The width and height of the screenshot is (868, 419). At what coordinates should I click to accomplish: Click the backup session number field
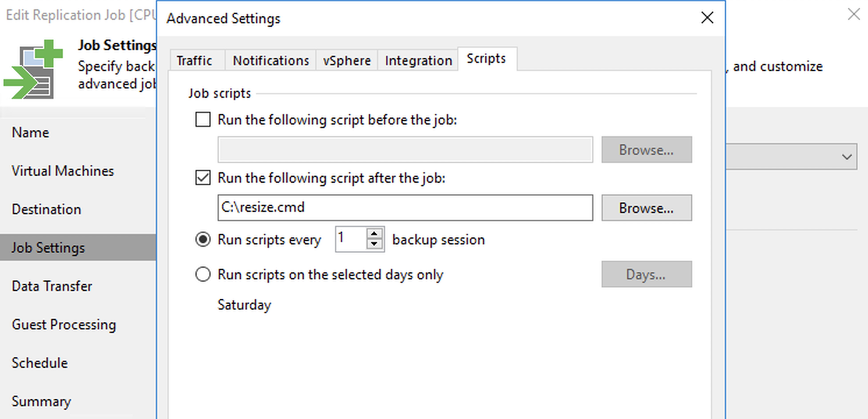(351, 239)
